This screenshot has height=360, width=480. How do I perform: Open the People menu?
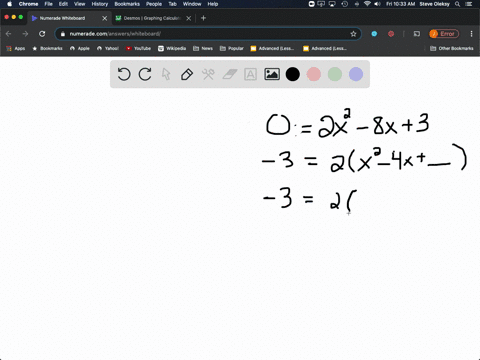click(154, 4)
